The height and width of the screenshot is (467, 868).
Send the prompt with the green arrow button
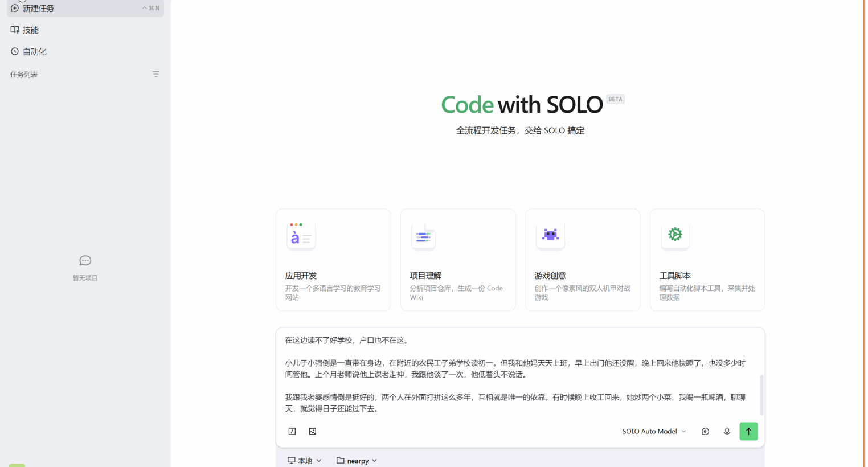tap(748, 431)
